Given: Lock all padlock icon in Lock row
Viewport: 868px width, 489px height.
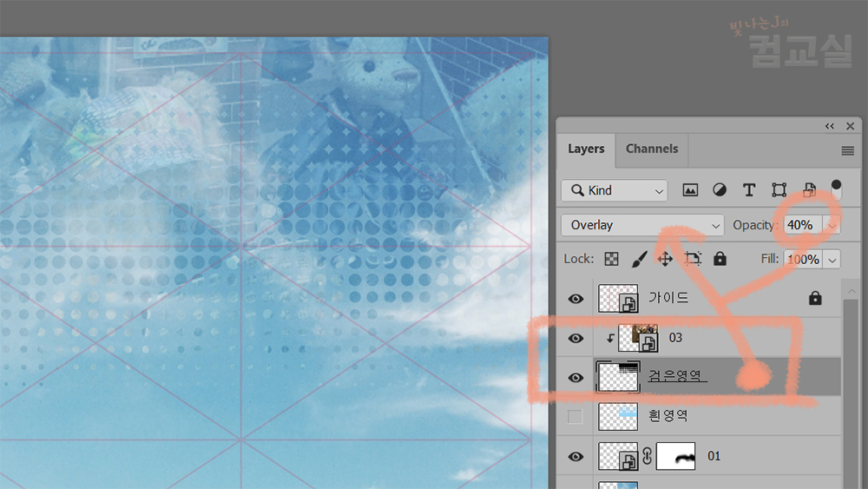Looking at the screenshot, I should click(x=720, y=259).
